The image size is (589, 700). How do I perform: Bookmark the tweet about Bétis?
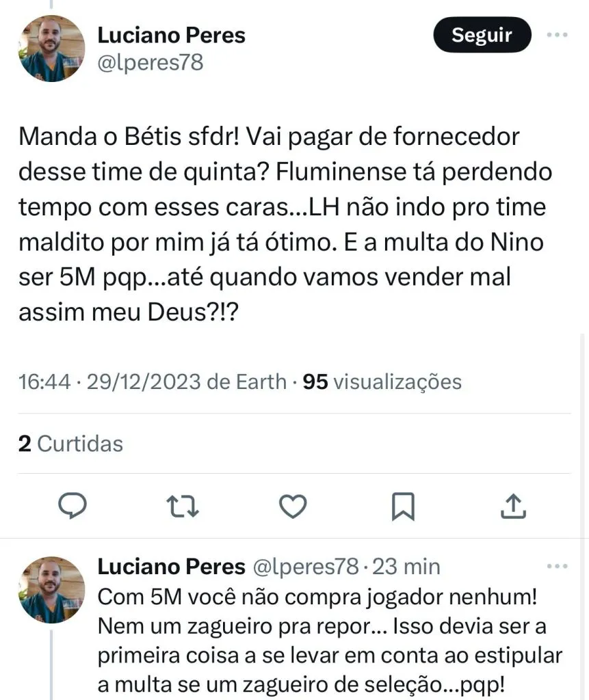click(403, 506)
